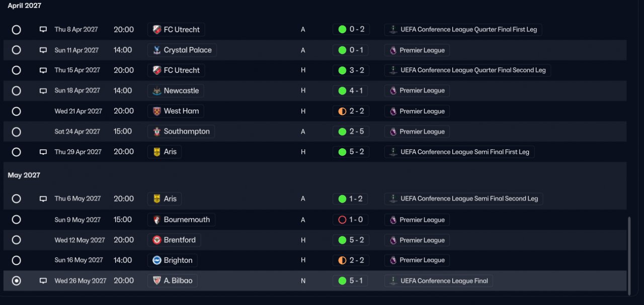The height and width of the screenshot is (305, 644).
Task: Select the radio button for the FC Utrecht 8 Apr fixture
Action: pos(16,30)
